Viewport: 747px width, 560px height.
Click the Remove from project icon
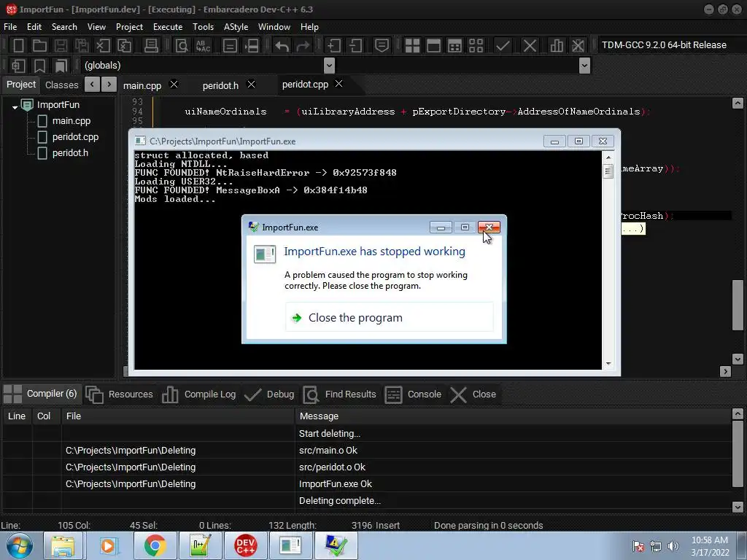(x=355, y=46)
